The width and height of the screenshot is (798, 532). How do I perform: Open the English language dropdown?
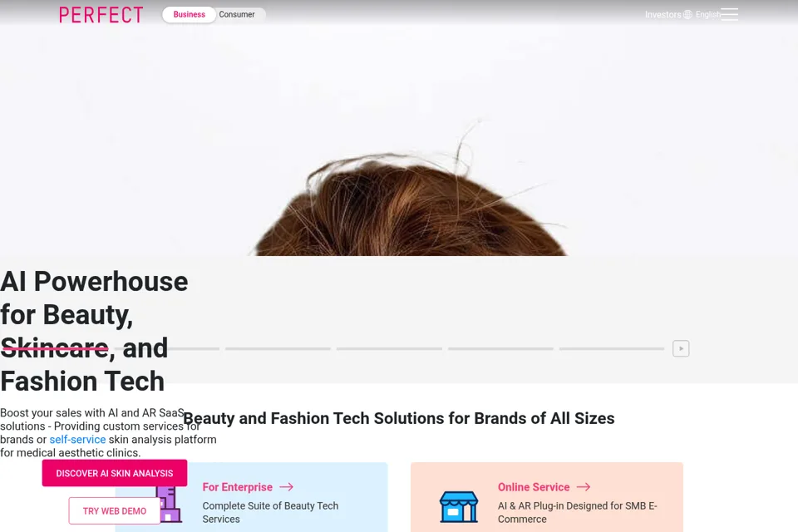708,14
